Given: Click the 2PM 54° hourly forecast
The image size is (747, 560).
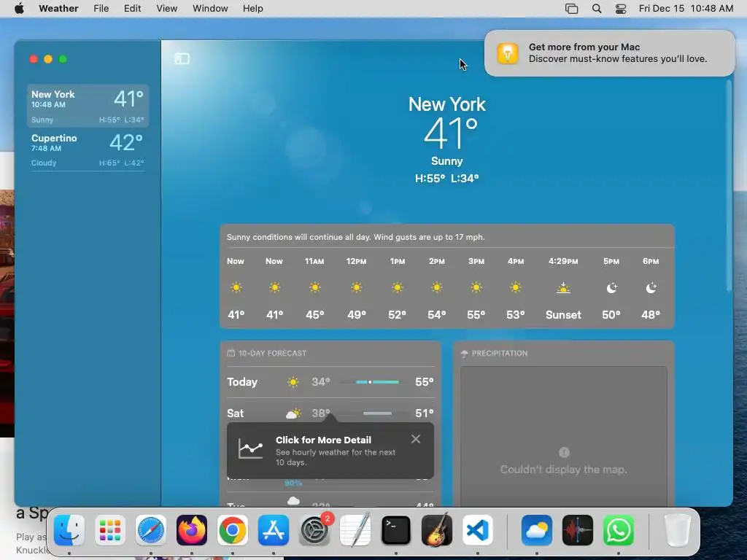Looking at the screenshot, I should 436,287.
